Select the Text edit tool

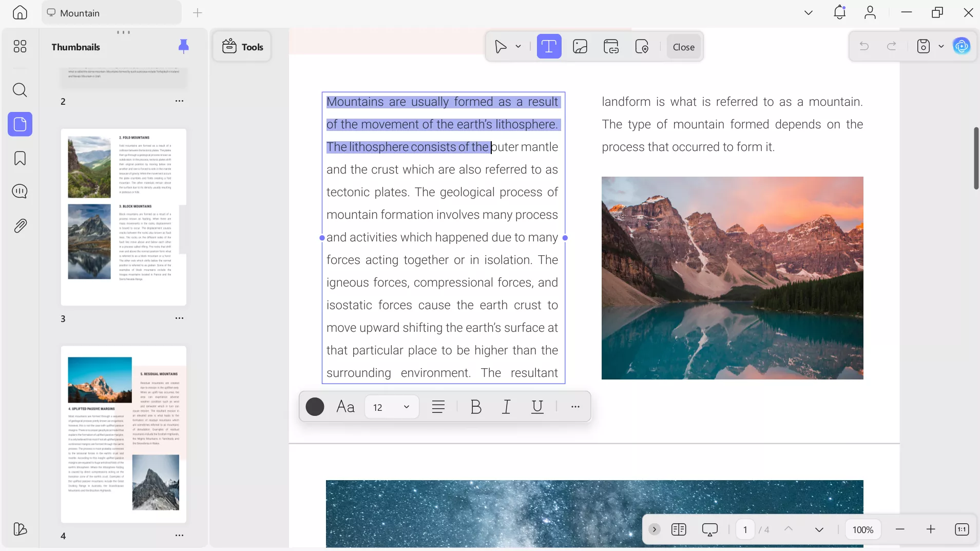click(549, 47)
